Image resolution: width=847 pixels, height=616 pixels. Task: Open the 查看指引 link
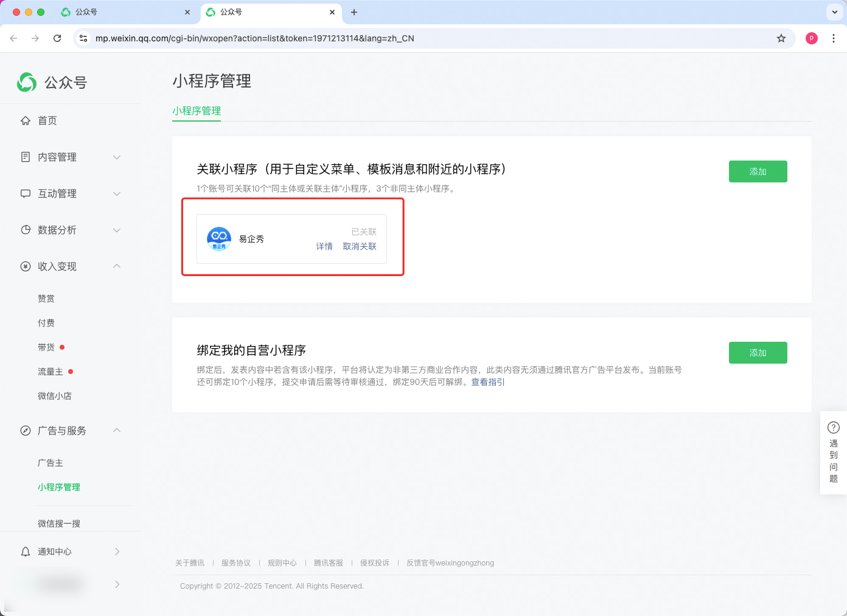coord(488,382)
